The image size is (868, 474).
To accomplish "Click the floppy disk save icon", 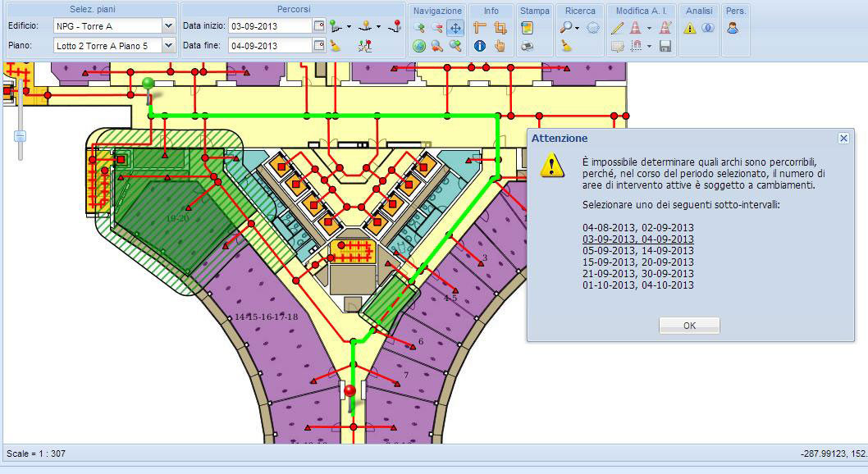I will coord(665,46).
